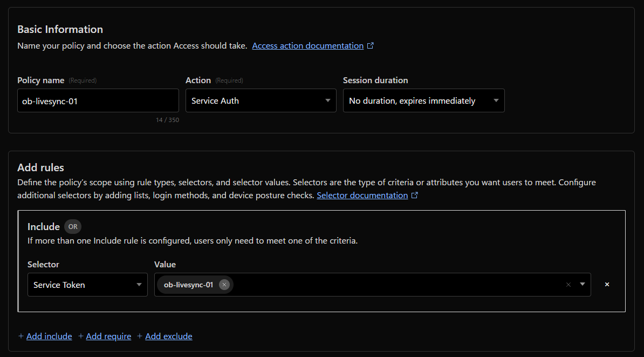Click the Add rules heading

click(40, 167)
